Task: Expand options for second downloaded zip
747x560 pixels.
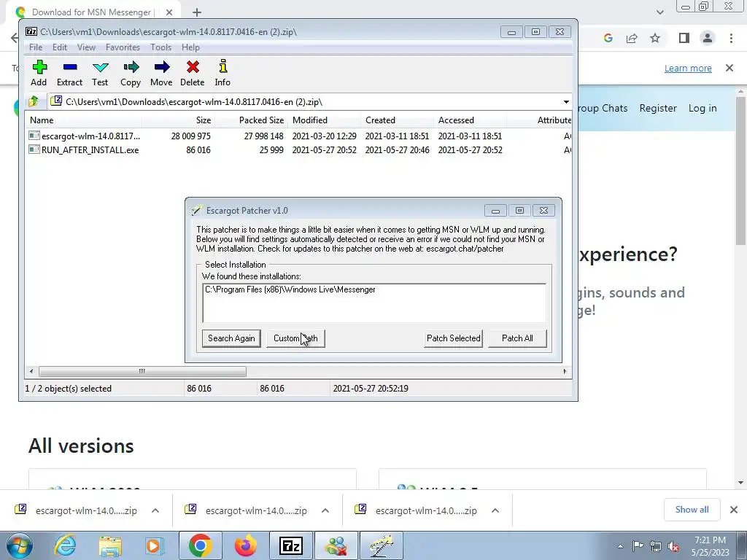Action: point(325,510)
